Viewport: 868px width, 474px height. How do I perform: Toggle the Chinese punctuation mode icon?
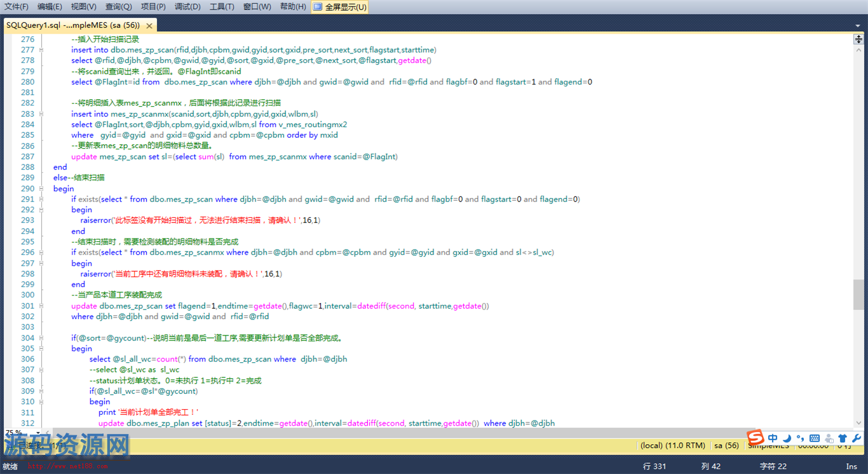tap(800, 438)
